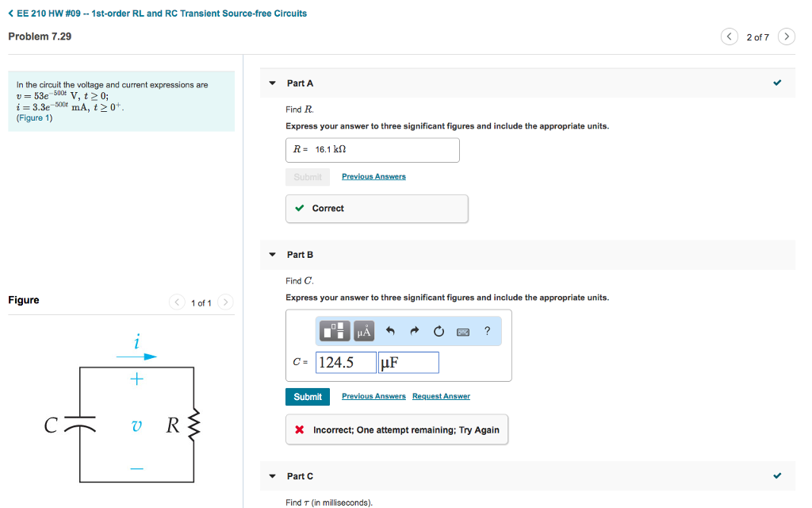Go to next problem arrow
This screenshot has height=508, width=812.
click(x=786, y=37)
